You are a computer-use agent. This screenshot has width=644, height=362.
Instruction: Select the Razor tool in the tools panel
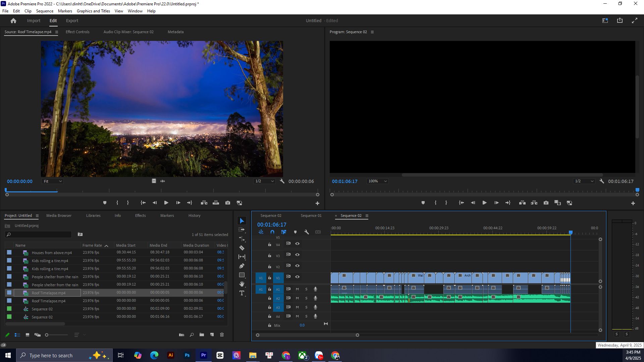pyautogui.click(x=241, y=248)
